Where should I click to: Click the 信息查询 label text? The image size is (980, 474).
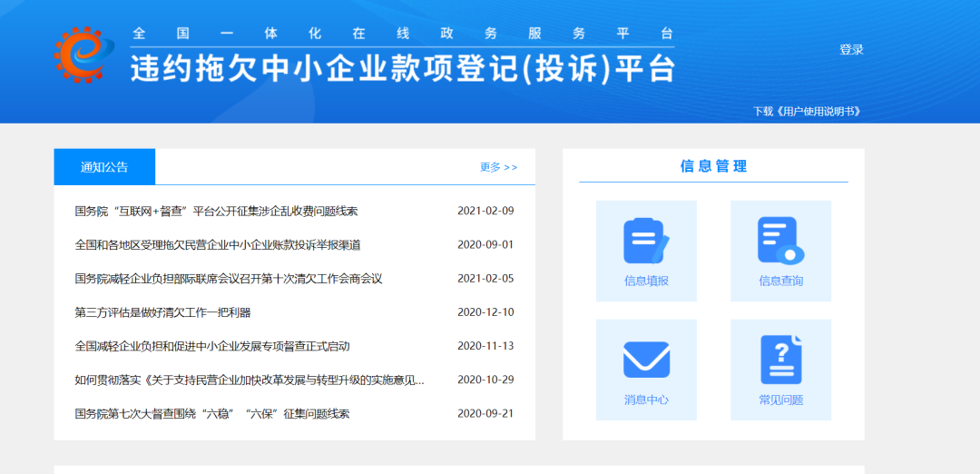click(780, 281)
